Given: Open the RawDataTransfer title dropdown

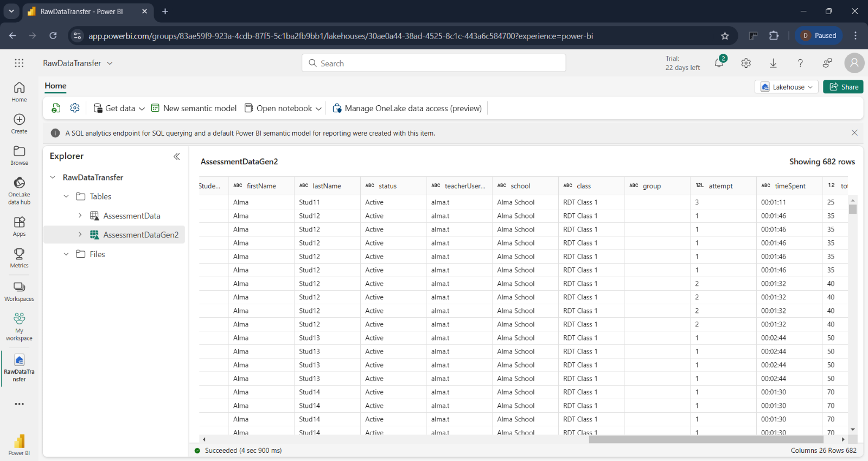Looking at the screenshot, I should 110,63.
